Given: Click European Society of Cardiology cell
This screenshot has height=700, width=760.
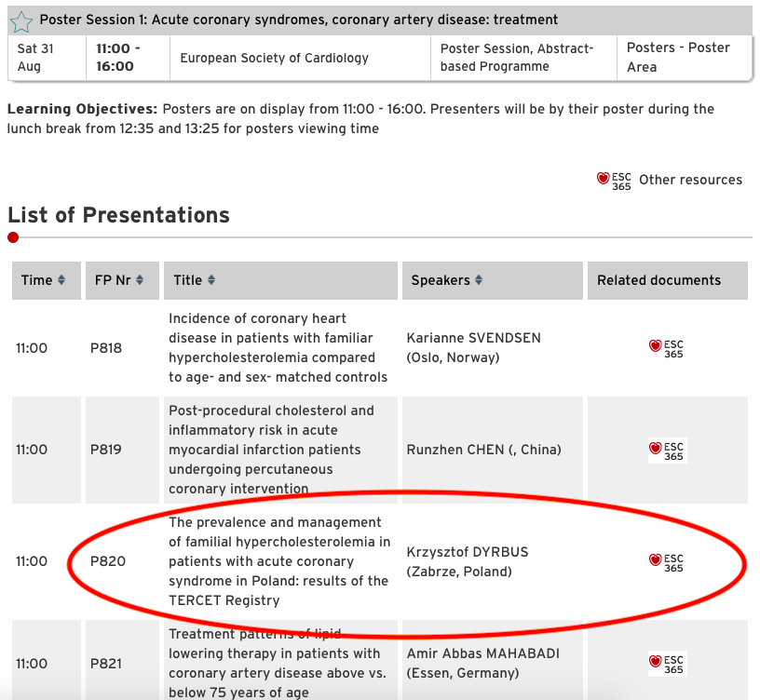Looking at the screenshot, I should pos(300,58).
